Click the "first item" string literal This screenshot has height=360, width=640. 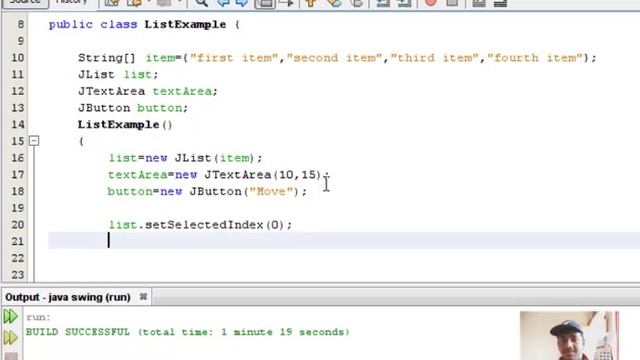[234, 58]
